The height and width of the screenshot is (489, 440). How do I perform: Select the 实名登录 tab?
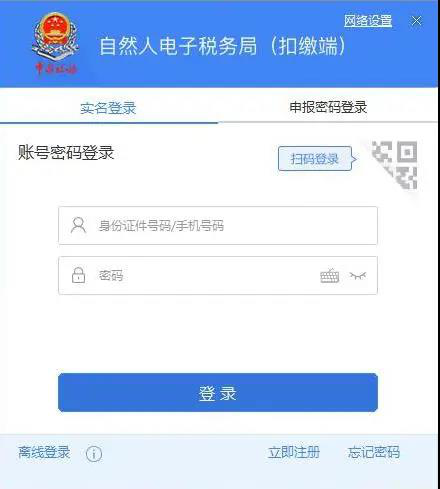tap(108, 108)
